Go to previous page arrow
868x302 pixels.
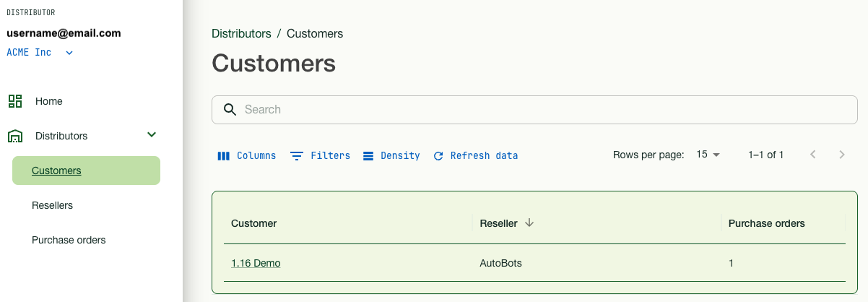pyautogui.click(x=813, y=155)
